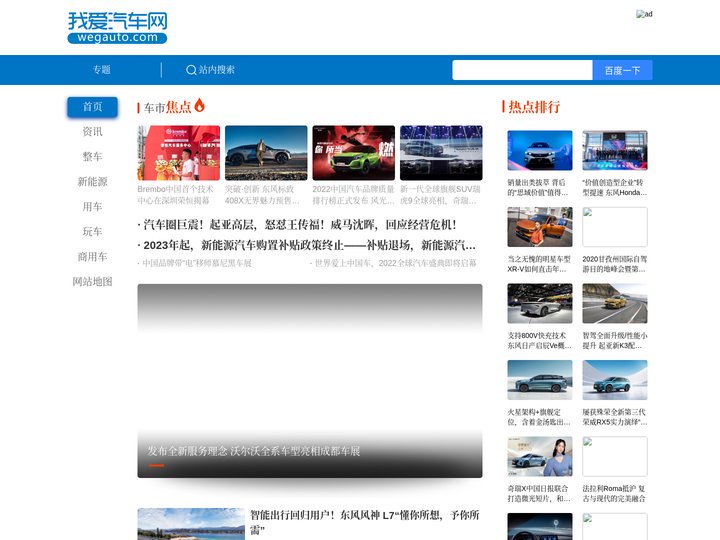Viewport: 720px width, 540px height.
Task: Select 玩车 in the sidebar
Action: point(92,231)
